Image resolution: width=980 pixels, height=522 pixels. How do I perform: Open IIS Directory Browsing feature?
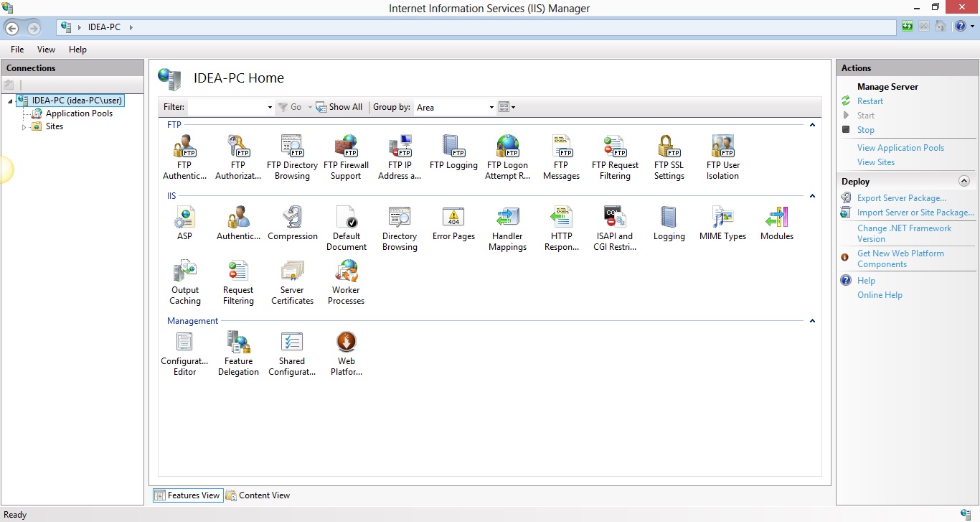pos(400,228)
